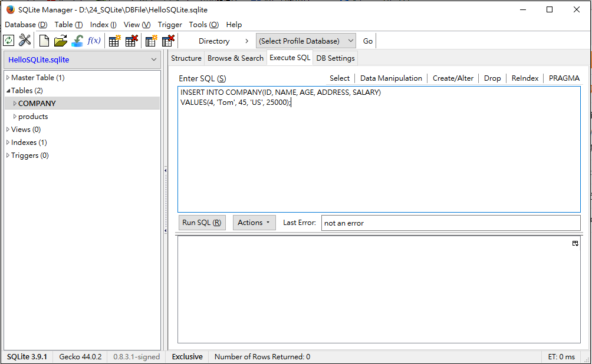Open the Database menu
The height and width of the screenshot is (364, 592).
(x=26, y=25)
